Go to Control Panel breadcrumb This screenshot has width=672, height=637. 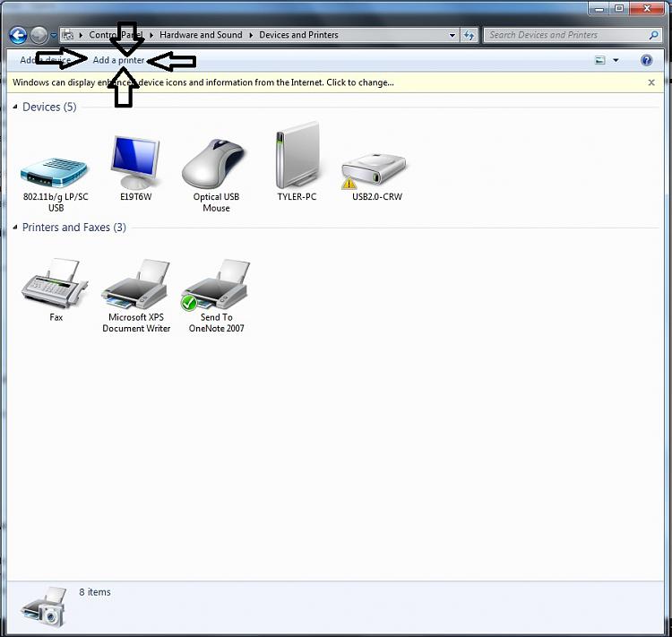(116, 35)
